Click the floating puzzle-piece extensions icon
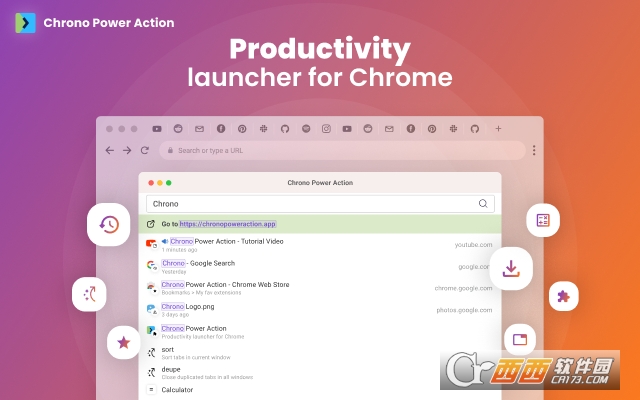 click(564, 296)
